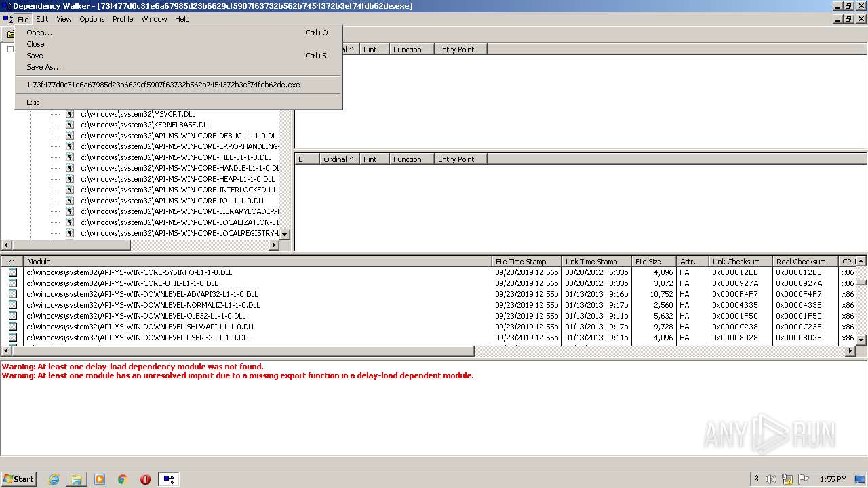Screen dimensions: 868x488
Task: Sort module list by File Time Stamp
Action: pos(527,261)
